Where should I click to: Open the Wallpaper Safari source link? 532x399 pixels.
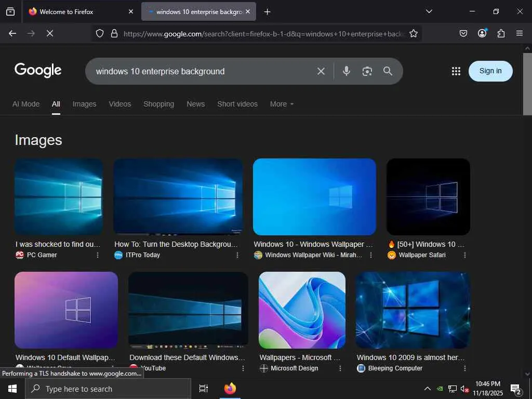417,255
